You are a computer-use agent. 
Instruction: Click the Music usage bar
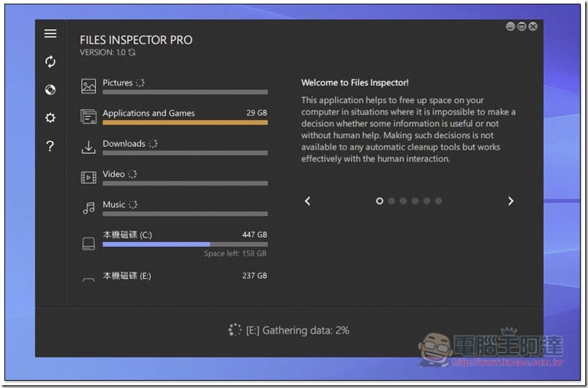185,214
